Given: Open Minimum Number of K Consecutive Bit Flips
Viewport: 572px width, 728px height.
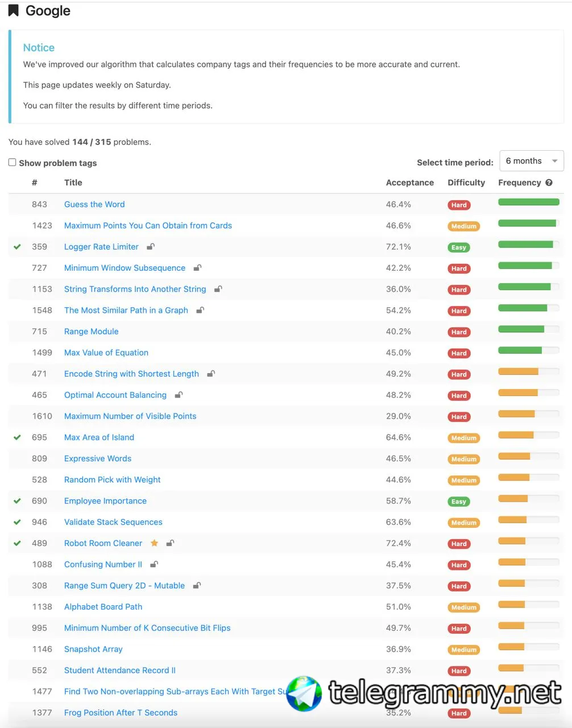Looking at the screenshot, I should [x=147, y=628].
